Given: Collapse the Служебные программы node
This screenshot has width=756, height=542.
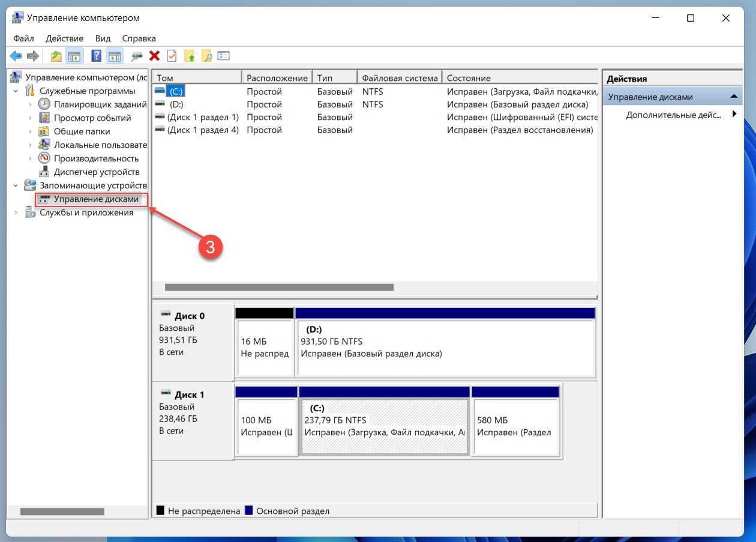Looking at the screenshot, I should pyautogui.click(x=16, y=91).
